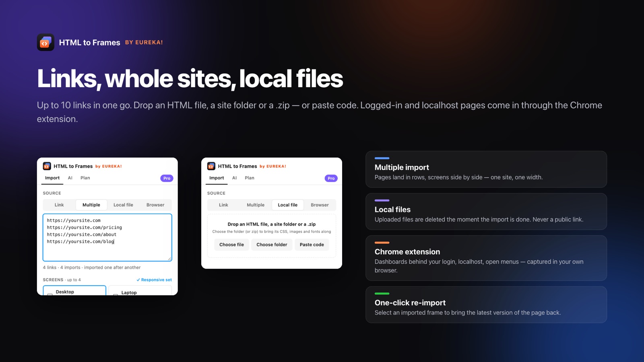Select the Desktop screen option
The image size is (644, 362).
[74, 291]
